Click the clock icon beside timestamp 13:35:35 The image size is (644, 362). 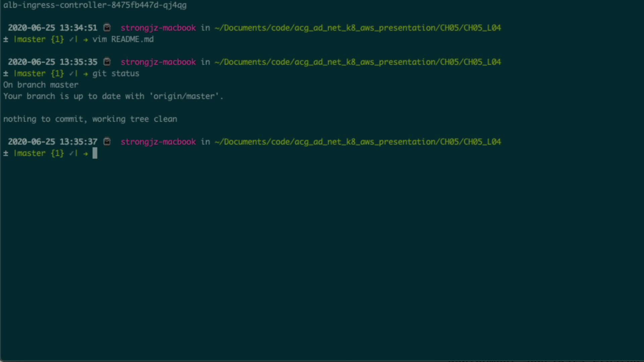pos(107,62)
